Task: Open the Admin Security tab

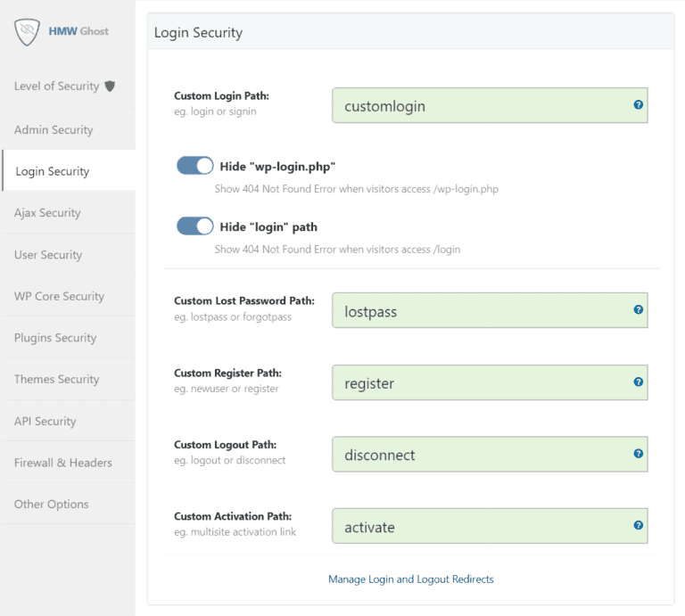Action: (x=54, y=130)
